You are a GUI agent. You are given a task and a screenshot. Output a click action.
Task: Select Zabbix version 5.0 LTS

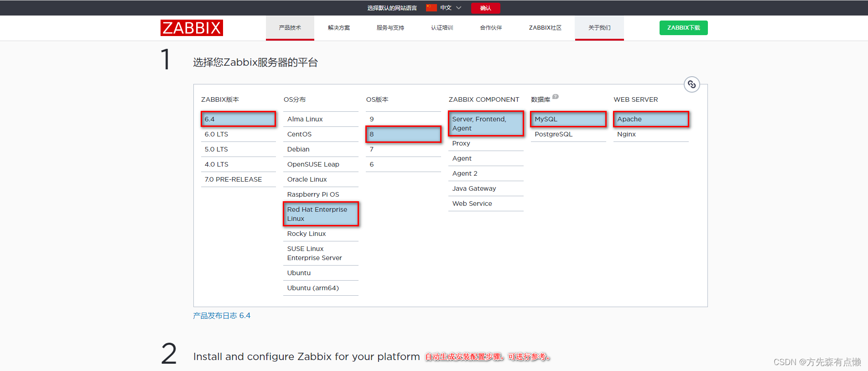(x=238, y=149)
